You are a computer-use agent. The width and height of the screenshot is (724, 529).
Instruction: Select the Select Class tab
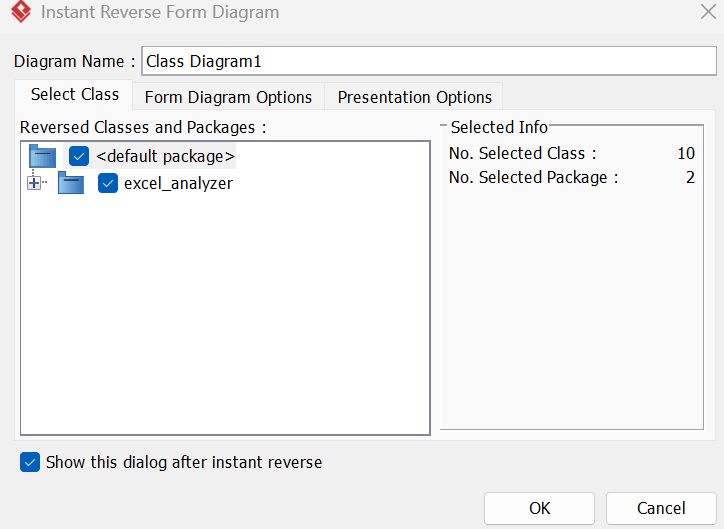(74, 95)
